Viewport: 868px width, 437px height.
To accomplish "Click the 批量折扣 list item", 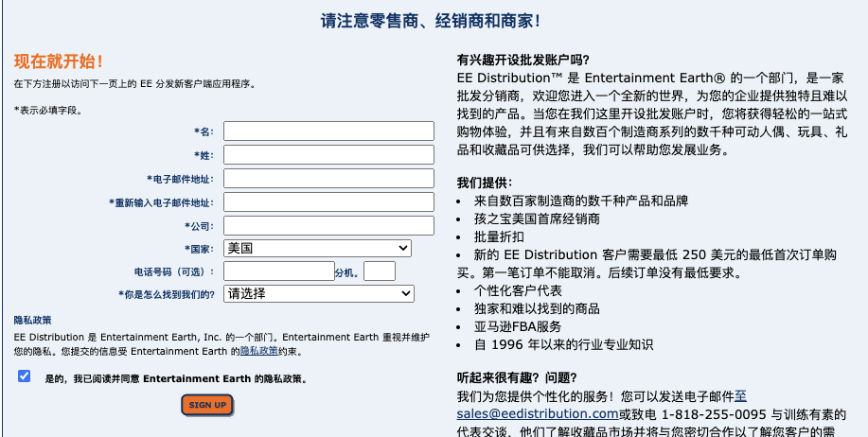I will 500,237.
